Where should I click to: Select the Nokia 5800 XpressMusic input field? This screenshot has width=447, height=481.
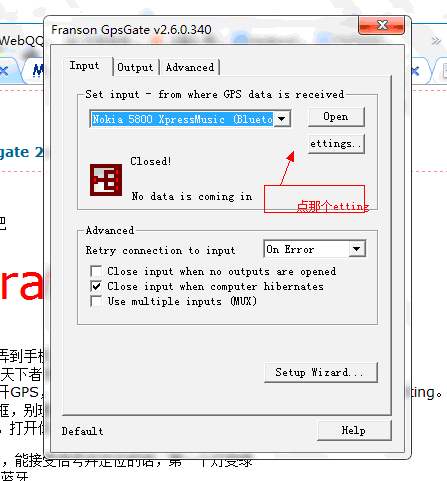tap(182, 119)
